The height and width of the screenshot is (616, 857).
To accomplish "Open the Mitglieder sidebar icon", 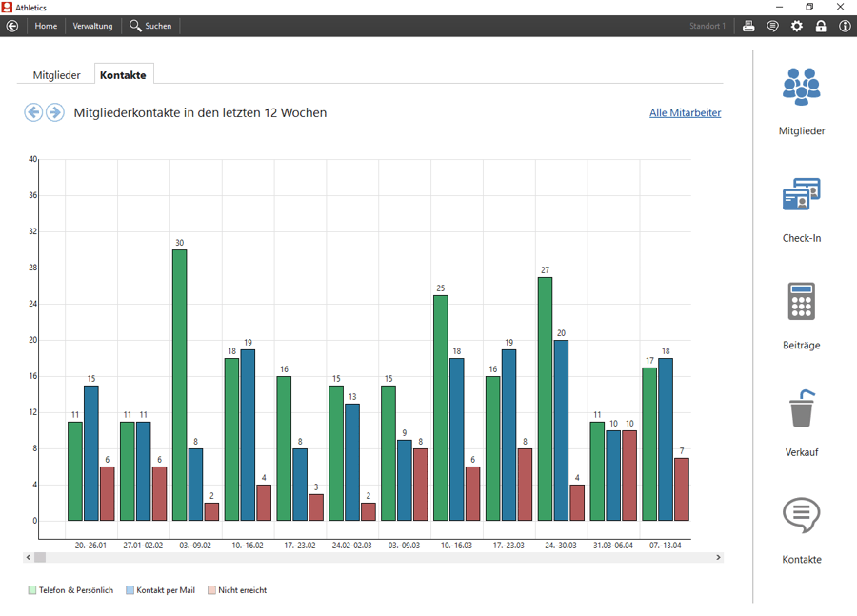I will point(801,87).
